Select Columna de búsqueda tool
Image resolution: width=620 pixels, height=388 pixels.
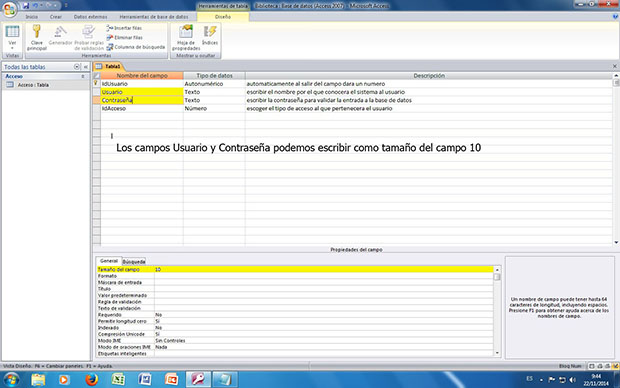(136, 47)
